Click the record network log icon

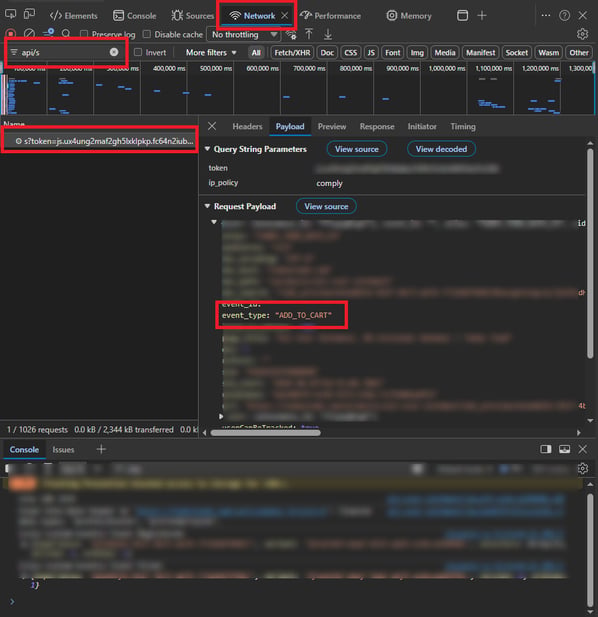pos(11,34)
